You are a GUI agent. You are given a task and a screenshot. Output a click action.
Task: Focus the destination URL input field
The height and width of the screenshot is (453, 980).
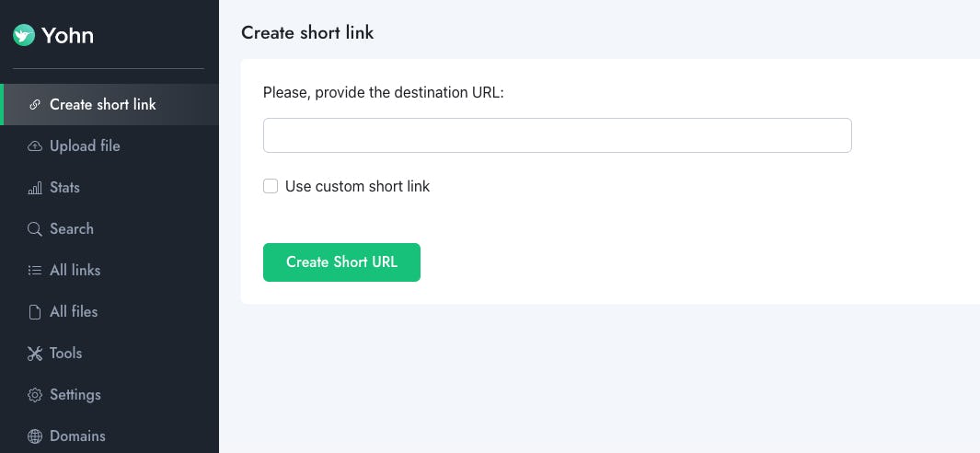(x=557, y=135)
